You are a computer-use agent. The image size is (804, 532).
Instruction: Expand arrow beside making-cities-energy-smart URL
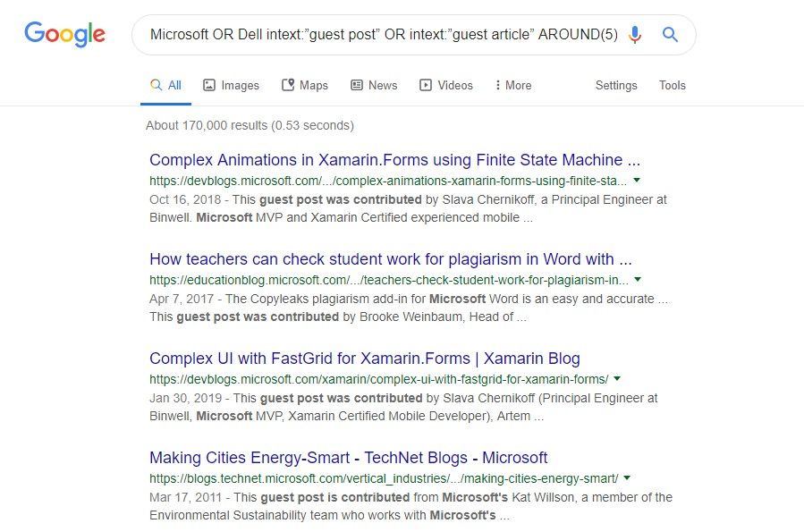coord(627,477)
